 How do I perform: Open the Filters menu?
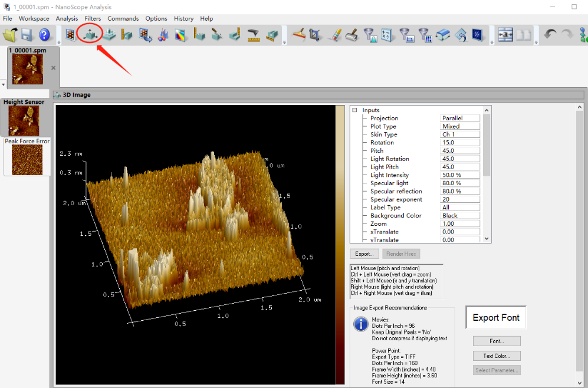tap(93, 19)
